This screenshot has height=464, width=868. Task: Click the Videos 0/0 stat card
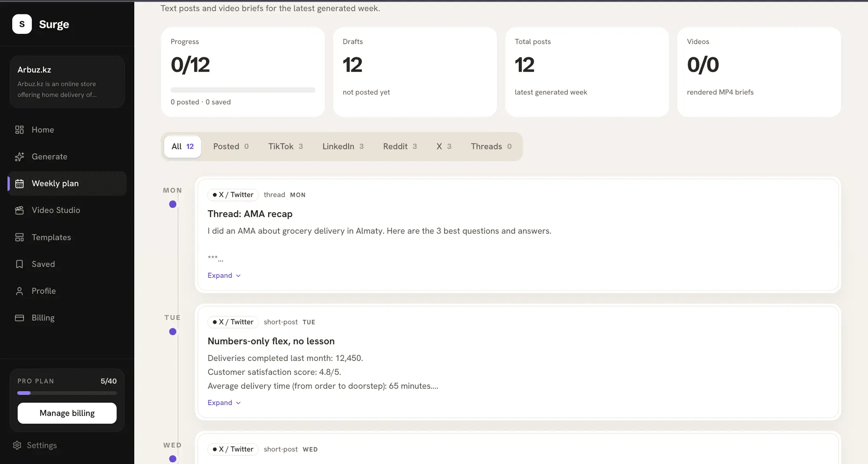coord(759,72)
